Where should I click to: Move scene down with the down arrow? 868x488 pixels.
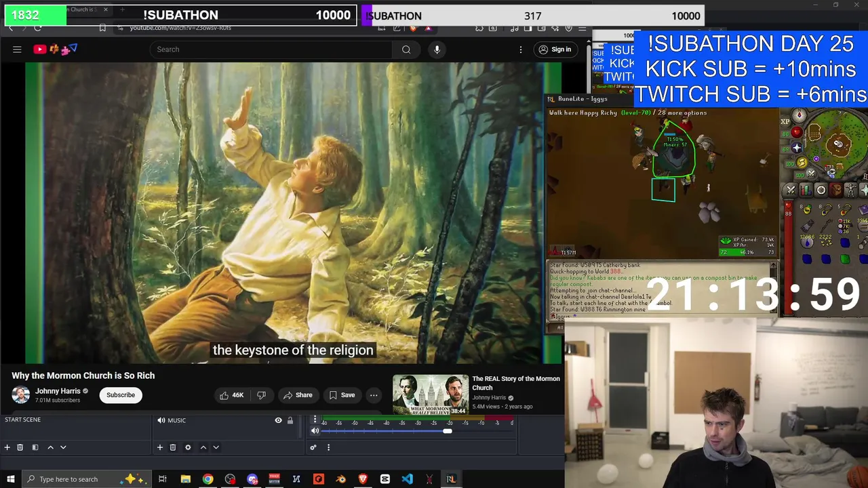[63, 447]
